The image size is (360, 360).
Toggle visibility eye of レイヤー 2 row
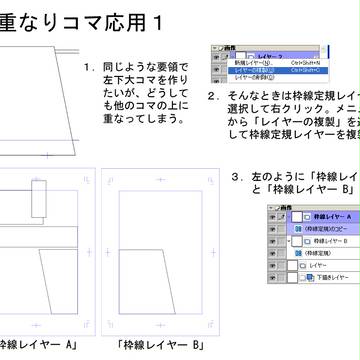coord(216,57)
